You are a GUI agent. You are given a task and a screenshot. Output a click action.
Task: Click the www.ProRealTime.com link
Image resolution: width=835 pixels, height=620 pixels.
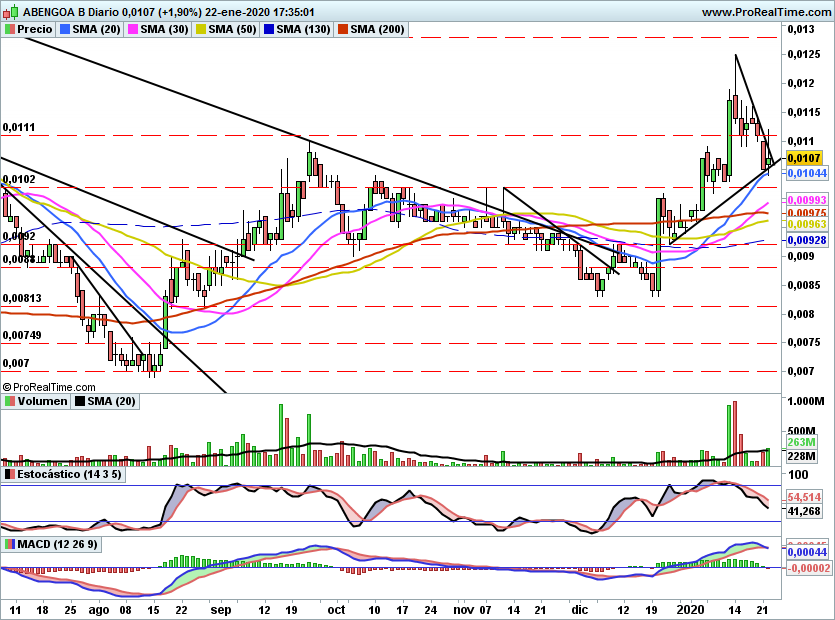pos(766,12)
